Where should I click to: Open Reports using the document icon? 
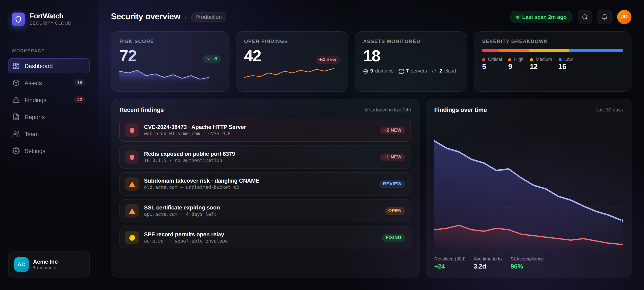16,117
